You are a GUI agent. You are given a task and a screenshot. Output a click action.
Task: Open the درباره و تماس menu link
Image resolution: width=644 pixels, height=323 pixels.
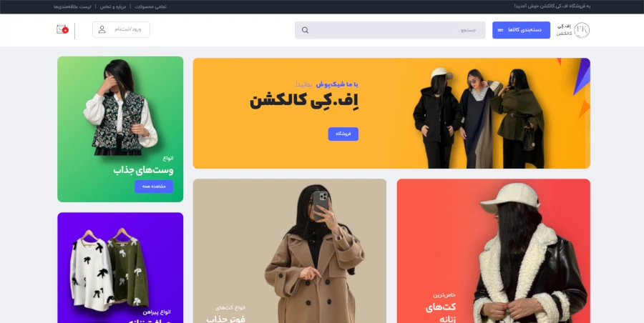pyautogui.click(x=113, y=6)
